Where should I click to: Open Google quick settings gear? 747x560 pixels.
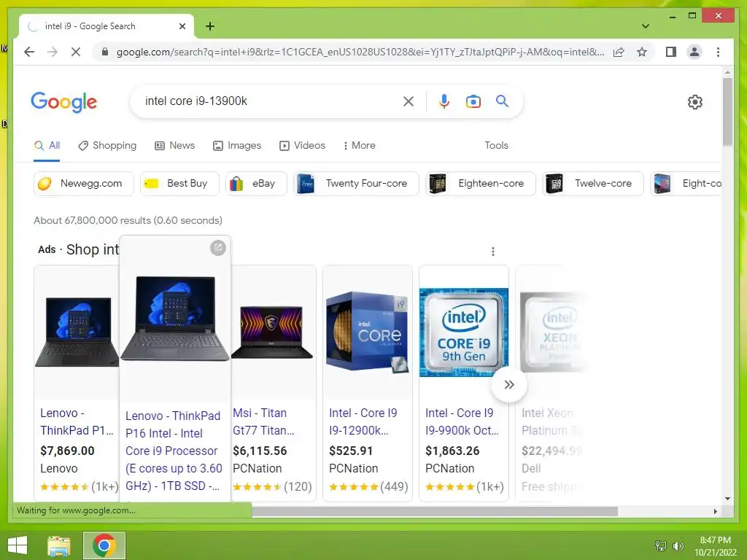694,102
